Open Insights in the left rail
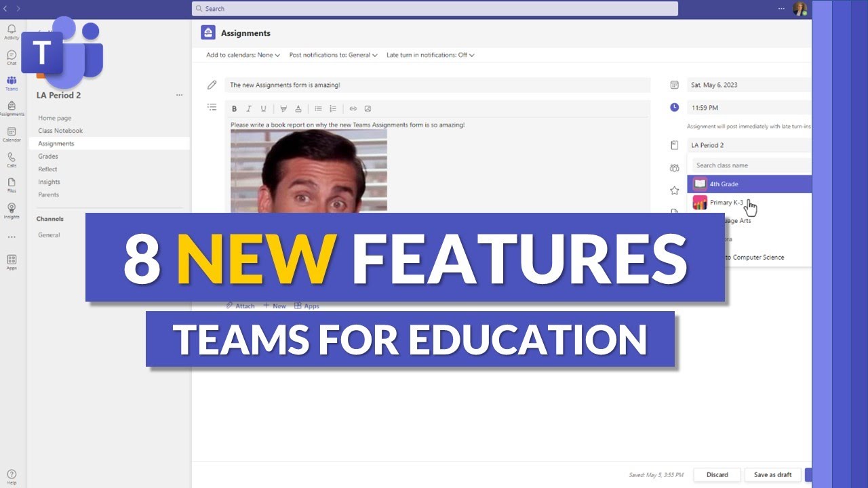Screen dimensions: 868x488 (12, 211)
